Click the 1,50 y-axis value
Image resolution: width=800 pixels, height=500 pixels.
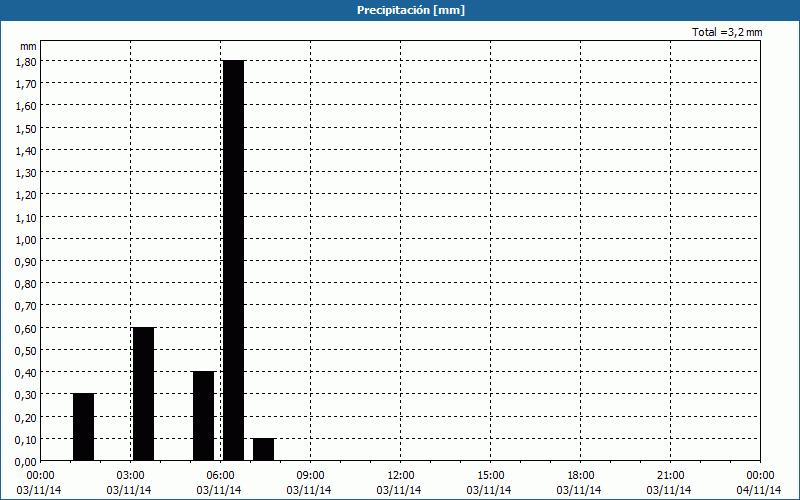click(x=26, y=128)
